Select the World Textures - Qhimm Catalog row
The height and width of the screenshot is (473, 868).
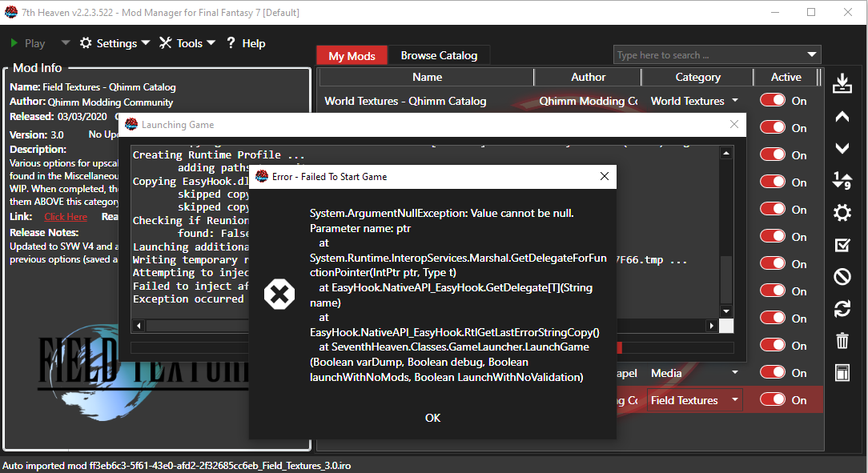click(x=570, y=101)
